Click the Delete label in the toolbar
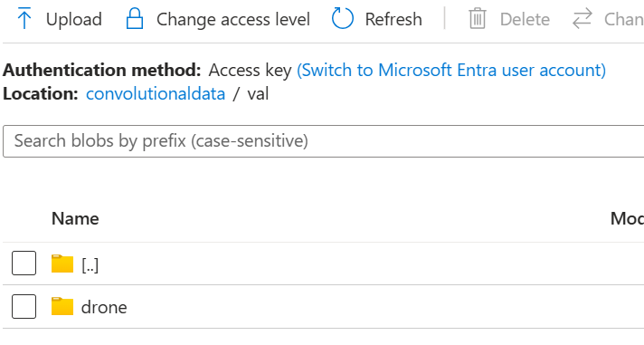This screenshot has height=345, width=644. (525, 19)
